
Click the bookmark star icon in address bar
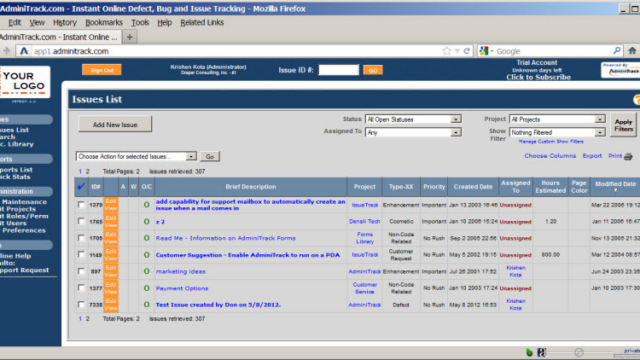pos(447,51)
